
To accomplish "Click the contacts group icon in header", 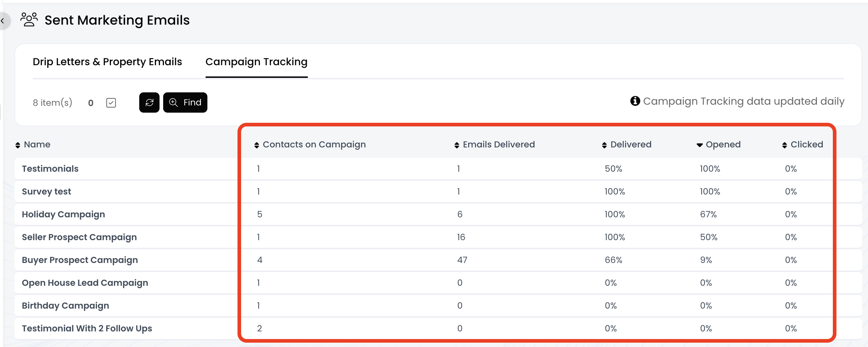I will tap(29, 20).
